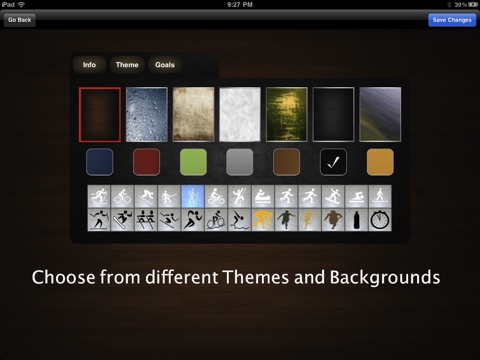Choose the white mountain biking icon
This screenshot has width=480, height=360.
(x=216, y=196)
